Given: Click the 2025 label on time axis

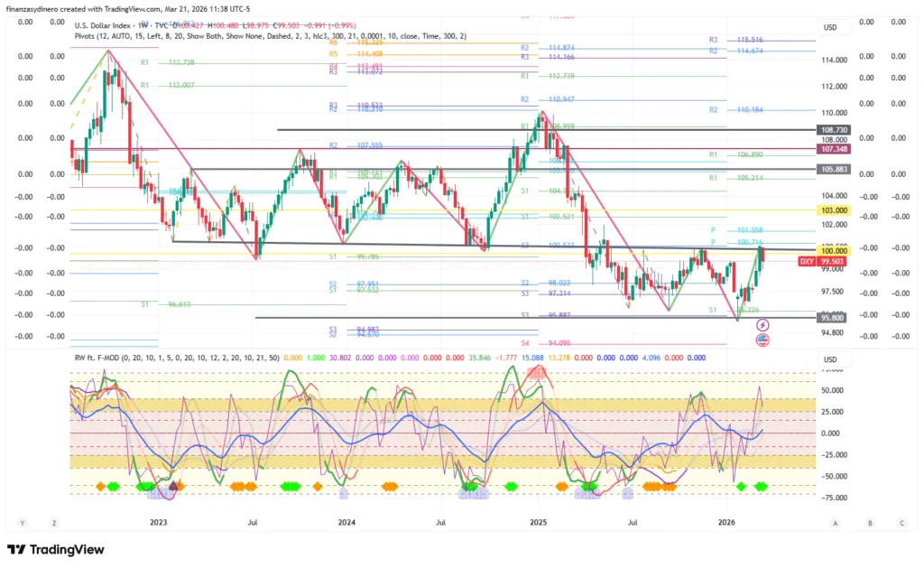Looking at the screenshot, I should (538, 523).
